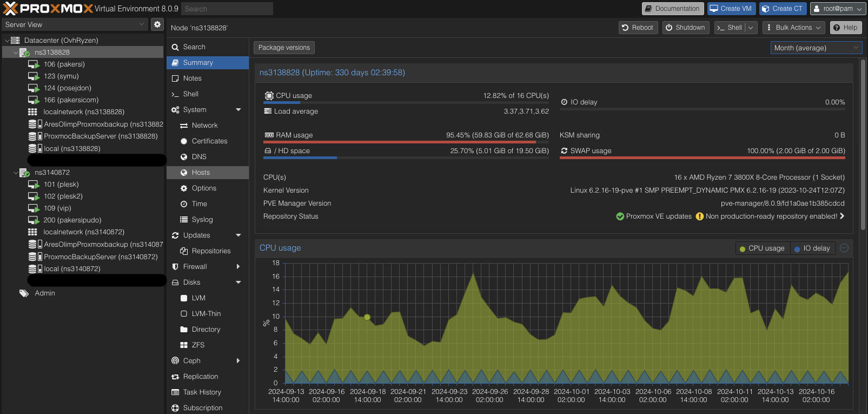Click the ZFS grid icon
The image size is (868, 414).
click(184, 345)
